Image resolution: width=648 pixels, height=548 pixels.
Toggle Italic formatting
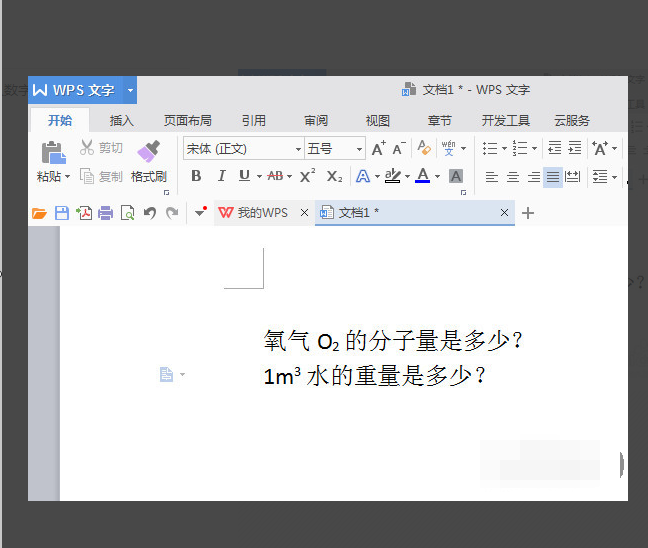tap(222, 176)
